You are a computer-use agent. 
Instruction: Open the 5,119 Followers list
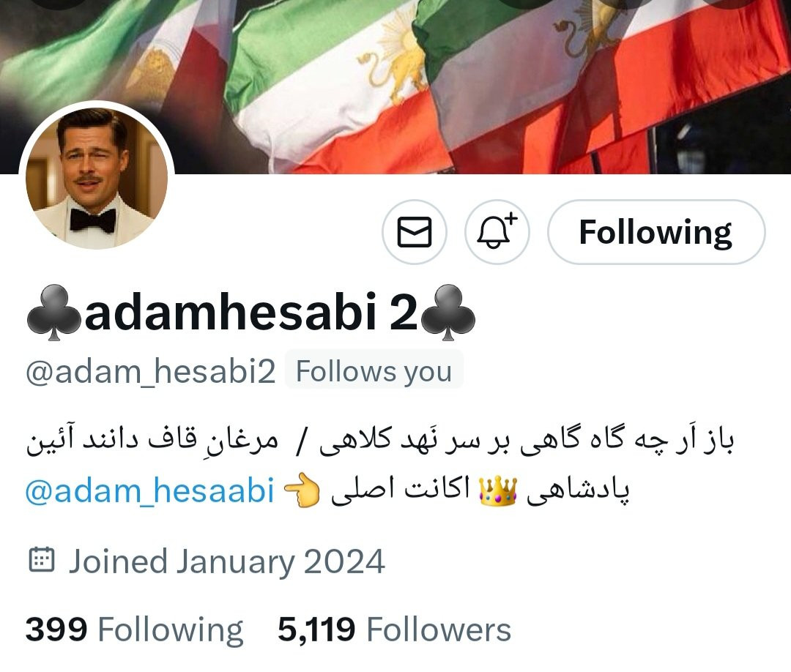tap(394, 630)
